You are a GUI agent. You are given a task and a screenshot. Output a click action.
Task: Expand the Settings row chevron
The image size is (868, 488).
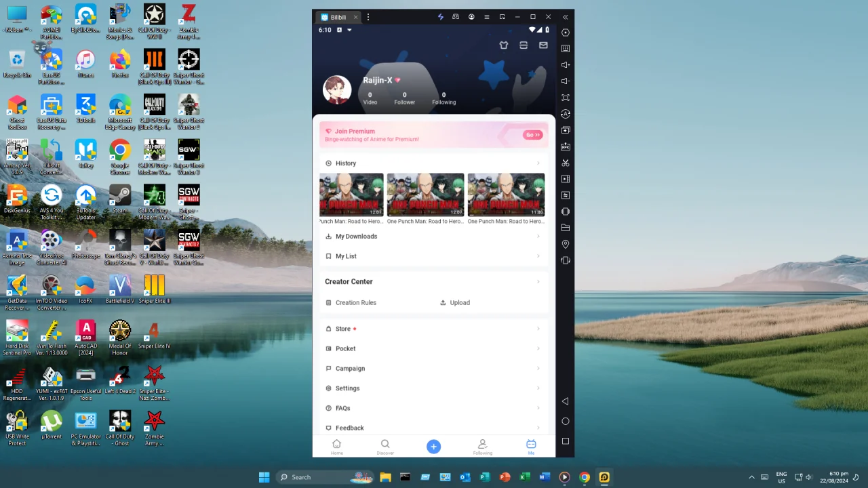click(x=538, y=388)
